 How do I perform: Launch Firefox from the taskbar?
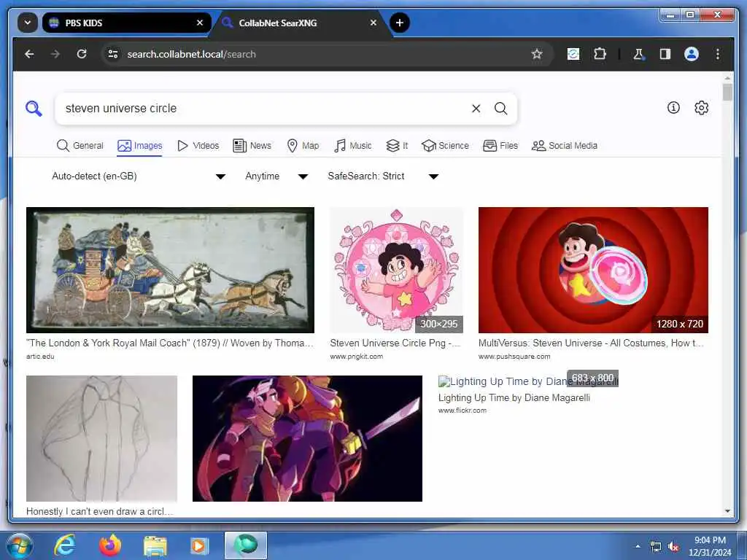(109, 545)
